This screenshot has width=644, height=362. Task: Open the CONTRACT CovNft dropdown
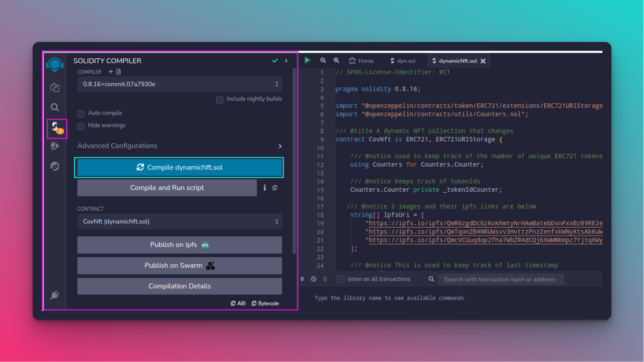pos(180,221)
